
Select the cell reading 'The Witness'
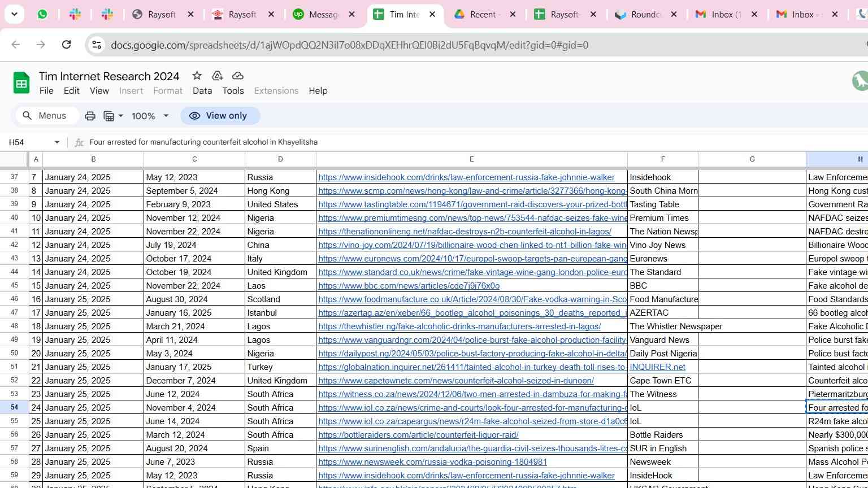click(x=663, y=394)
